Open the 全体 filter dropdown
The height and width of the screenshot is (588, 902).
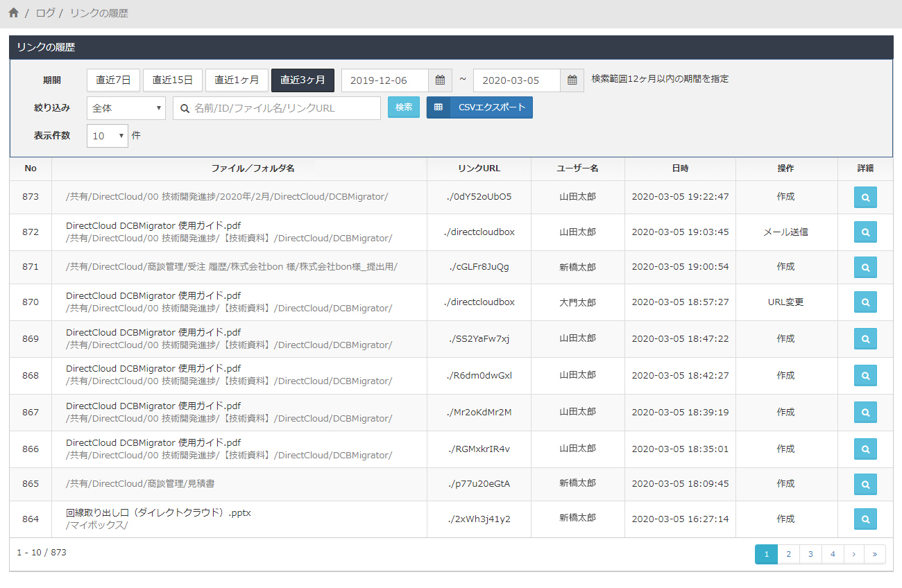click(x=126, y=108)
